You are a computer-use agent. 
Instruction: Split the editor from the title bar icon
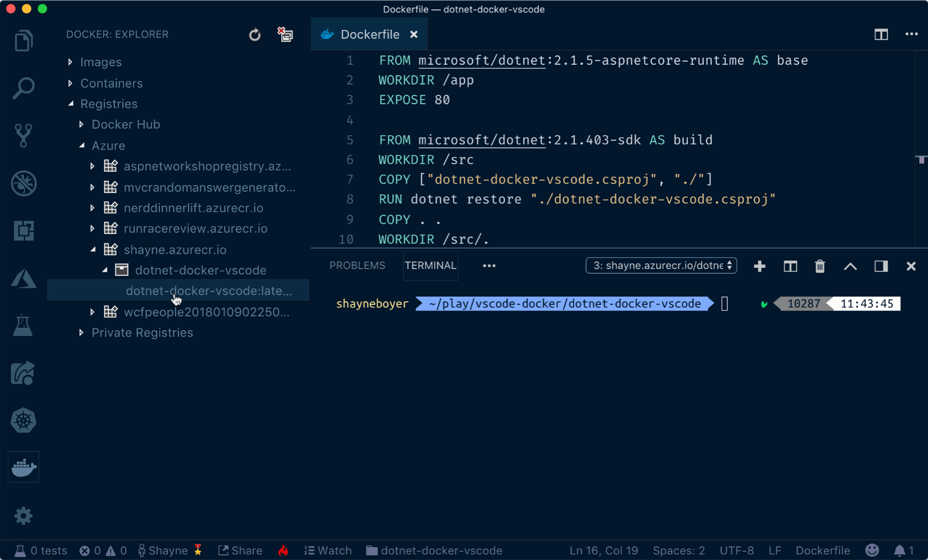click(x=881, y=34)
